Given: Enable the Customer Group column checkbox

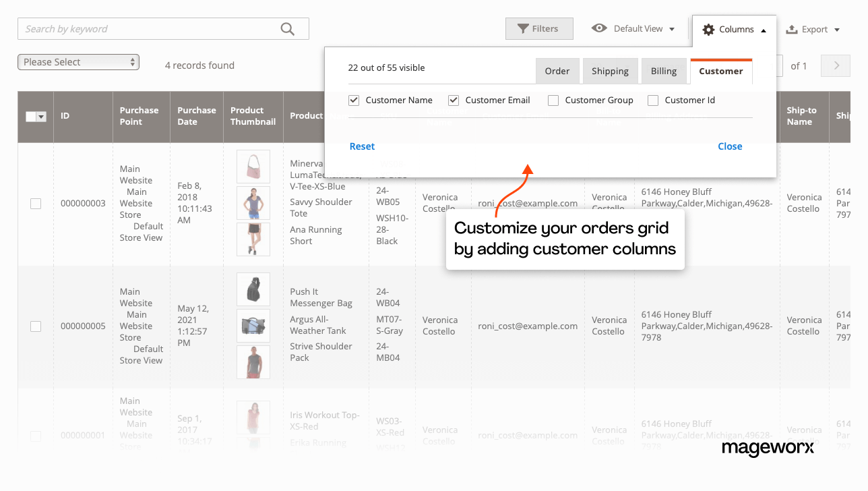Looking at the screenshot, I should pyautogui.click(x=553, y=100).
